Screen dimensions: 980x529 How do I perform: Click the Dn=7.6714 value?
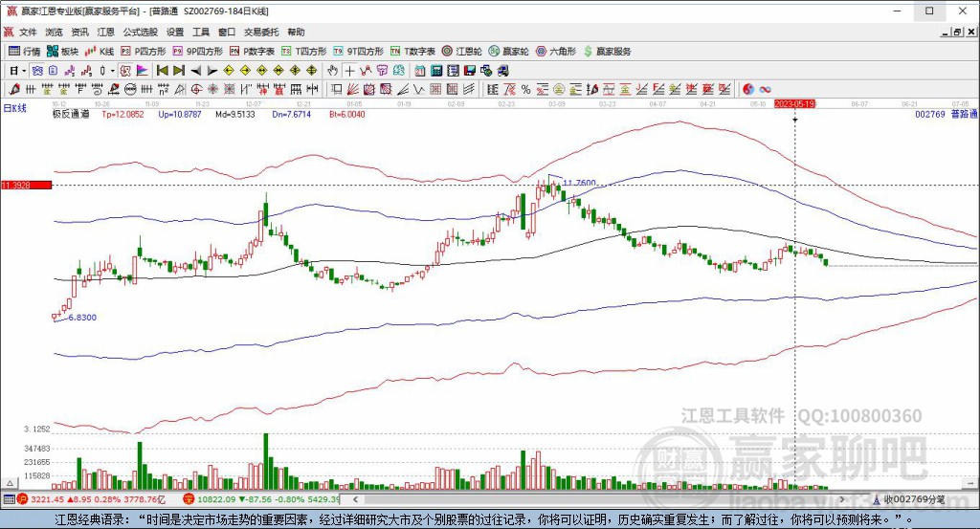click(291, 114)
